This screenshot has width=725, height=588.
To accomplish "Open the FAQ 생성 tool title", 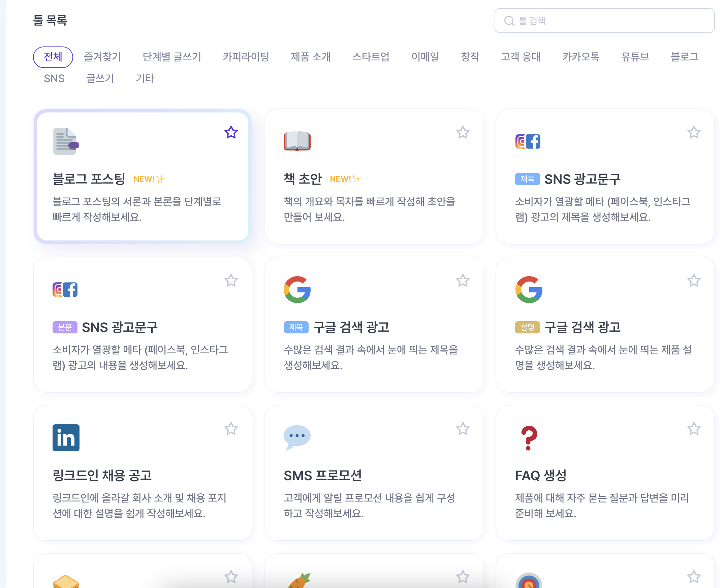I will point(540,476).
